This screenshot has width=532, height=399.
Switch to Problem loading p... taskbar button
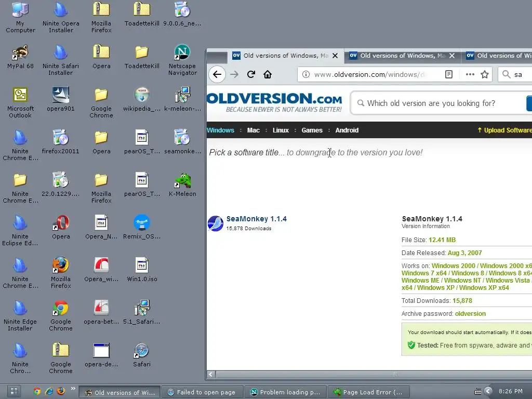(x=286, y=392)
